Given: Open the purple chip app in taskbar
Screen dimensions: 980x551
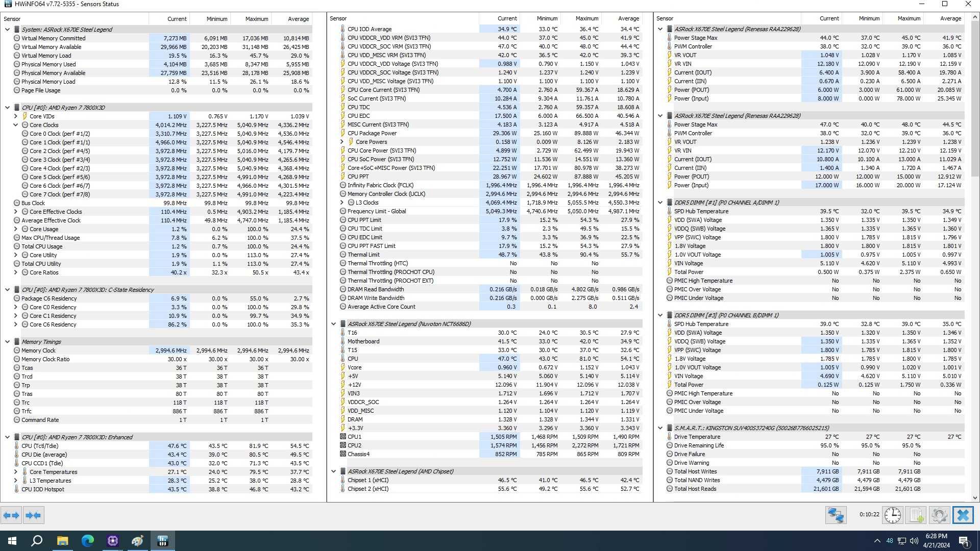Looking at the screenshot, I should 113,541.
